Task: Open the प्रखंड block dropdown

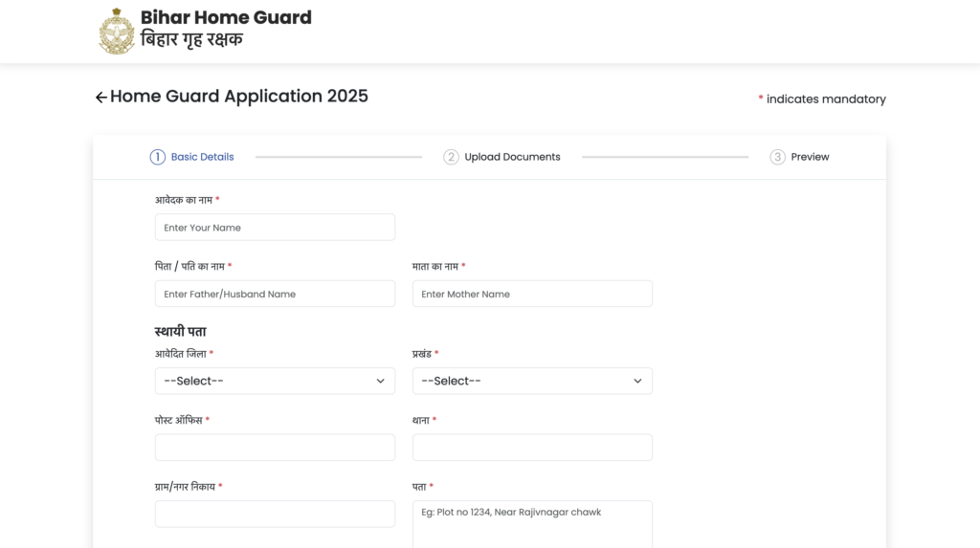Action: click(532, 381)
